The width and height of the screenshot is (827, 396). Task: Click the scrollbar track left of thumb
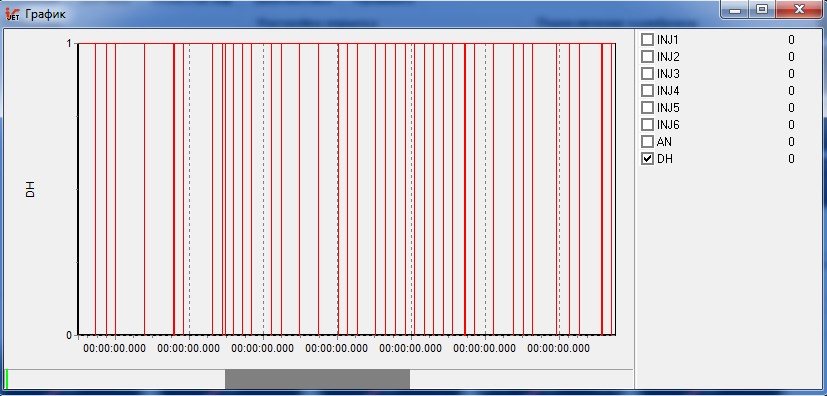117,379
